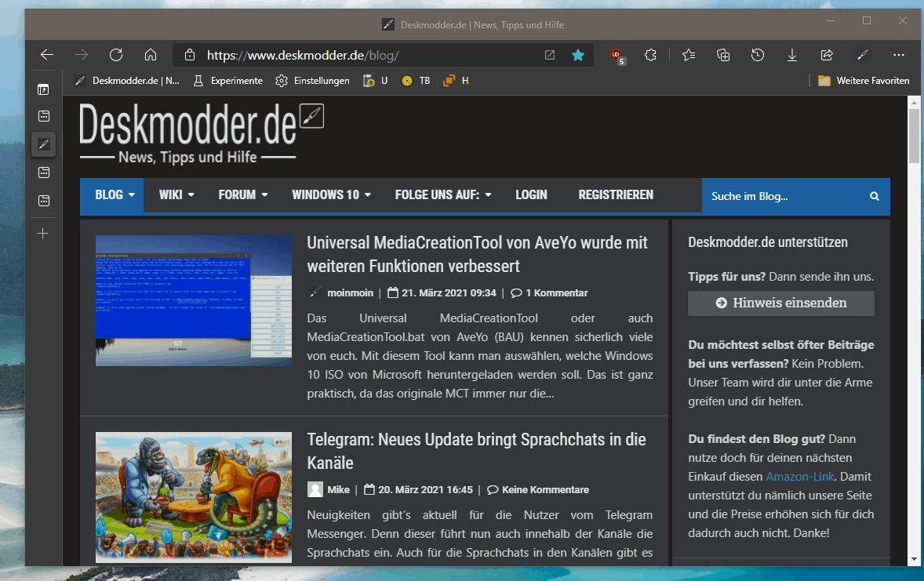This screenshot has width=924, height=581.
Task: Click page scrollbar thumb
Action: 914,136
